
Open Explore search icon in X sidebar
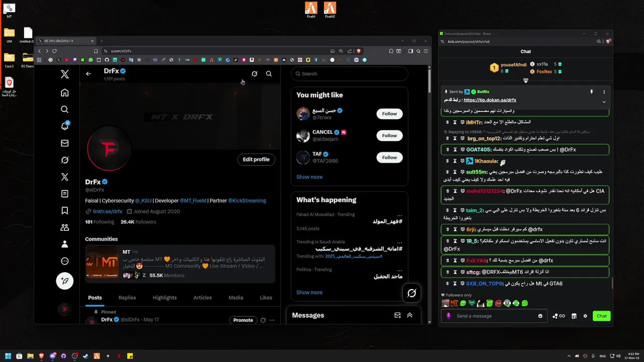tap(64, 109)
